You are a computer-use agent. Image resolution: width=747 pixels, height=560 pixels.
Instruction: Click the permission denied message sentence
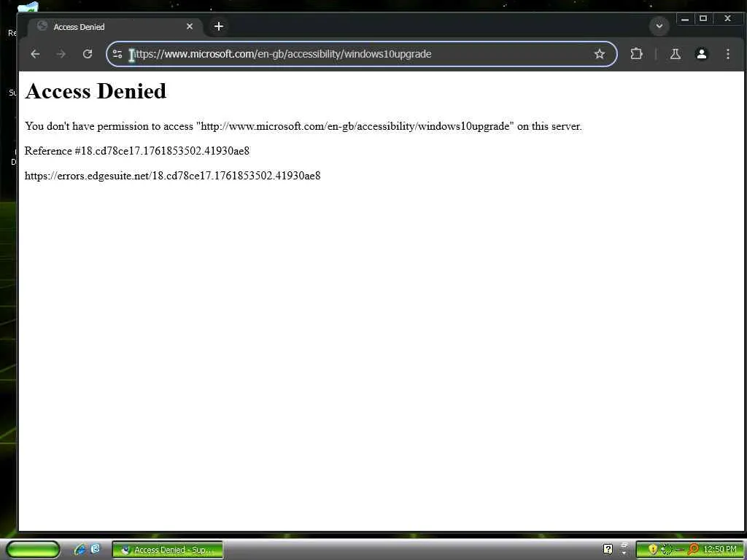303,126
